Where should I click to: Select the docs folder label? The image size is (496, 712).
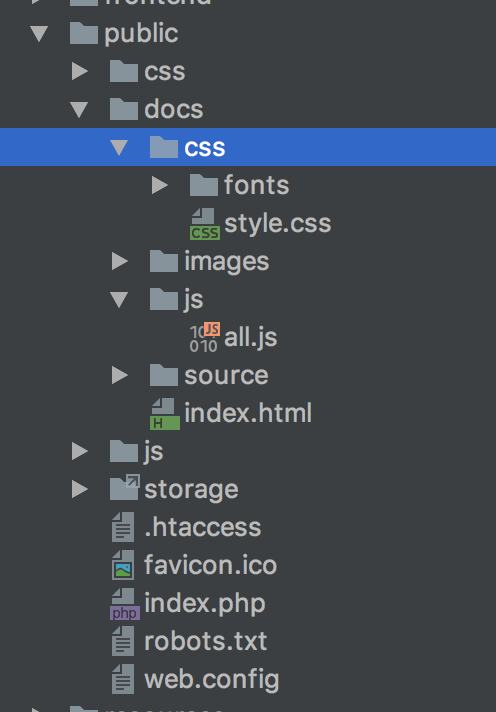(x=174, y=110)
